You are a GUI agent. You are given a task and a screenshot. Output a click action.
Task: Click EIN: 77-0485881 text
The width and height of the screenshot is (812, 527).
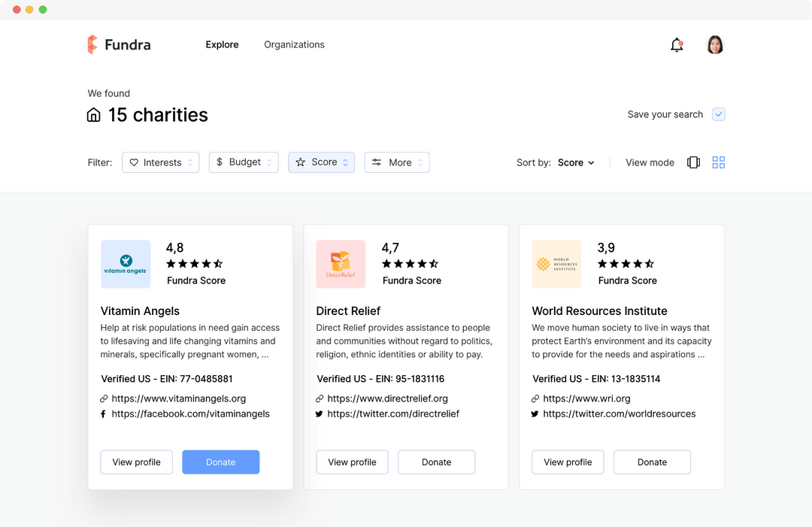tap(196, 379)
